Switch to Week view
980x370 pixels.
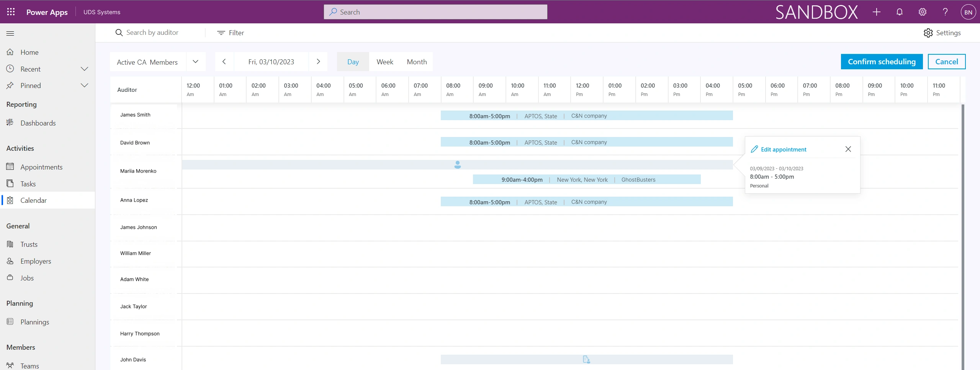(384, 62)
